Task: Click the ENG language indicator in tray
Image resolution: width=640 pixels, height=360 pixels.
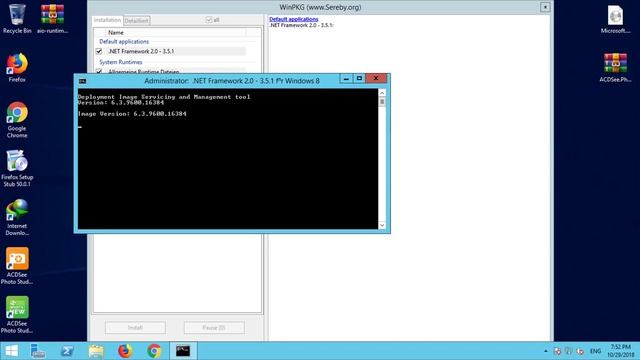Action: 596,351
